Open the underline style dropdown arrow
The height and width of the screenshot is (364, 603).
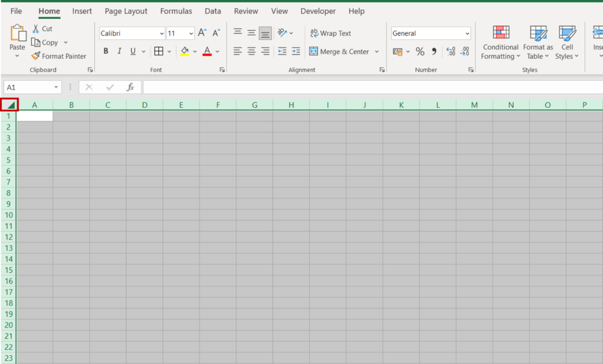(x=144, y=51)
